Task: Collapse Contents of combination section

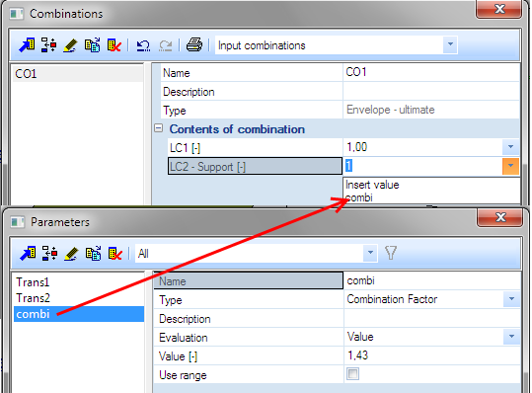Action: [x=159, y=128]
